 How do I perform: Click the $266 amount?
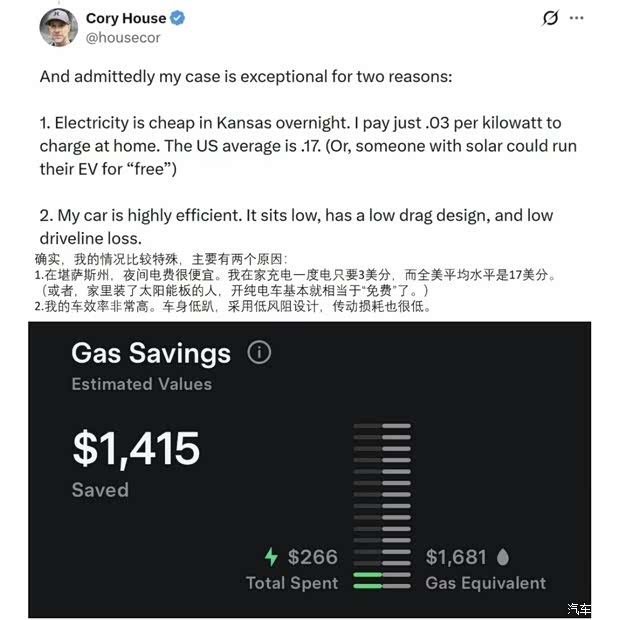point(312,557)
